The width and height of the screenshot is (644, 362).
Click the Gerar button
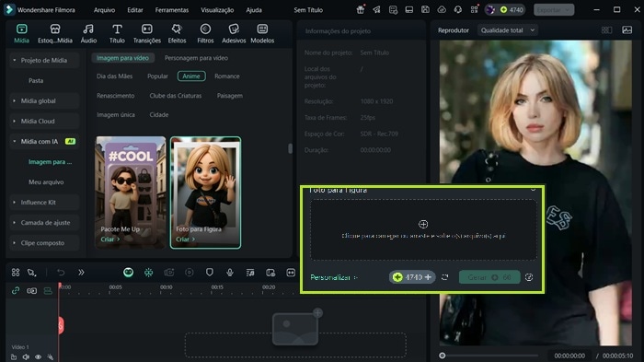pyautogui.click(x=489, y=277)
